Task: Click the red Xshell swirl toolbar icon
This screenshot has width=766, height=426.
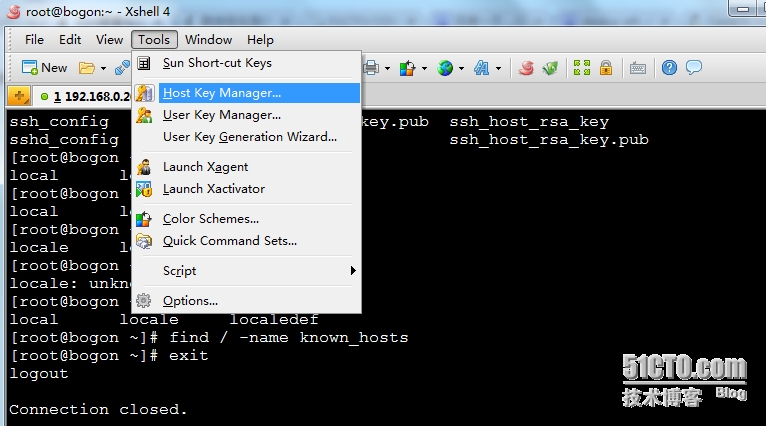Action: pyautogui.click(x=526, y=68)
